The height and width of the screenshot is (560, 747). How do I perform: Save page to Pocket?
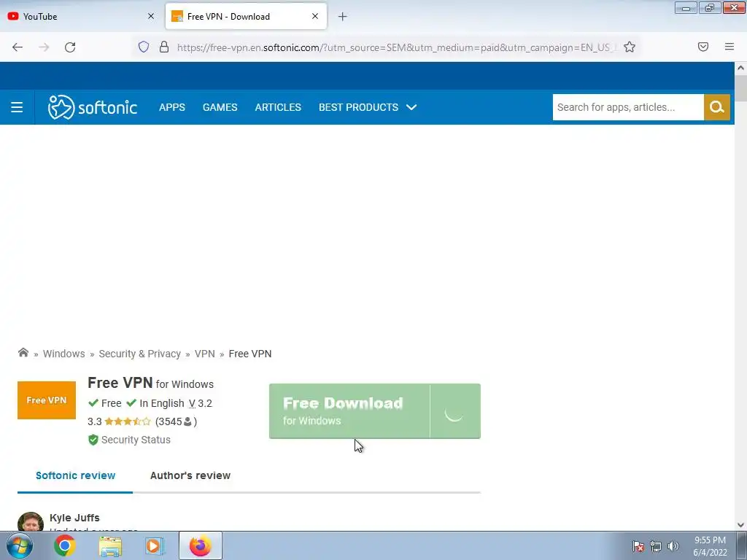pyautogui.click(x=703, y=47)
